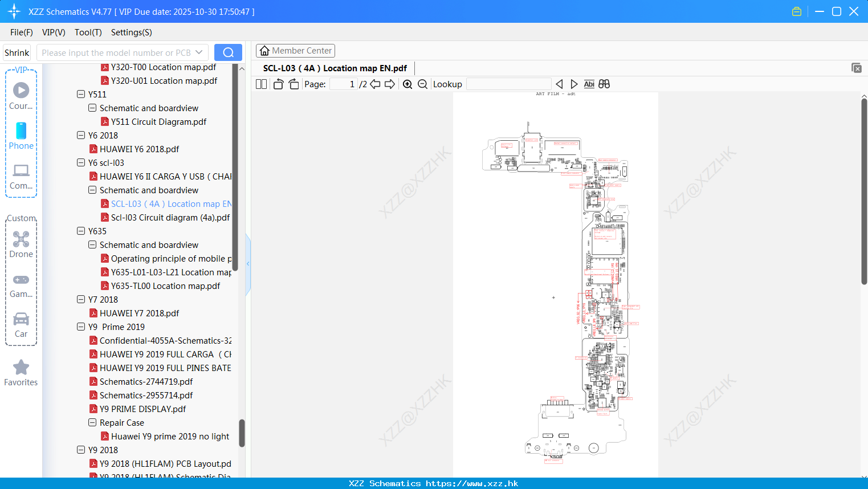The image size is (868, 489).
Task: Open Favorites in the sidebar
Action: point(21,373)
